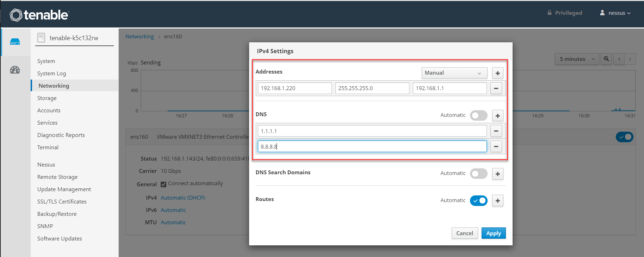Click the gateway field 192.168.1.1
Screen dimensions: 644x257
tap(450, 88)
